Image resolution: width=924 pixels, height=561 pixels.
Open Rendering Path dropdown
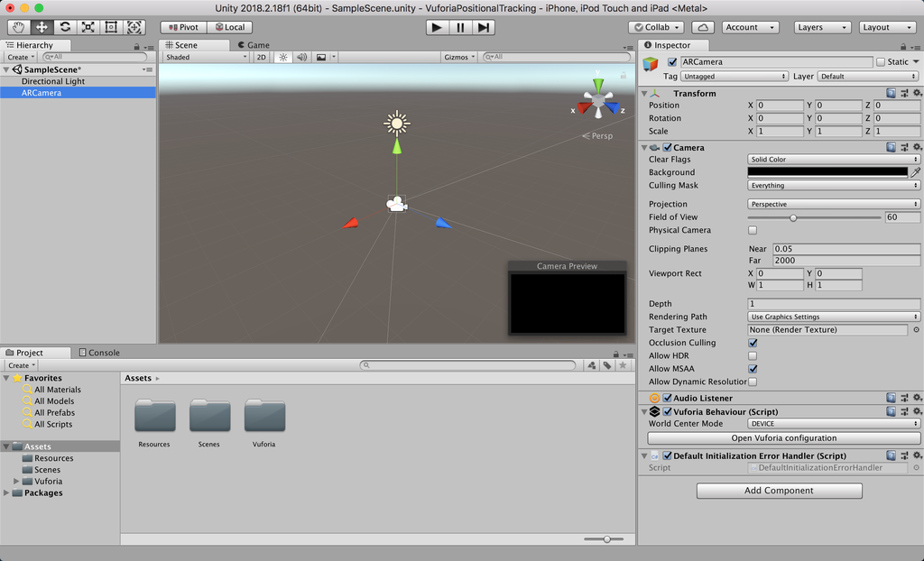click(x=833, y=317)
